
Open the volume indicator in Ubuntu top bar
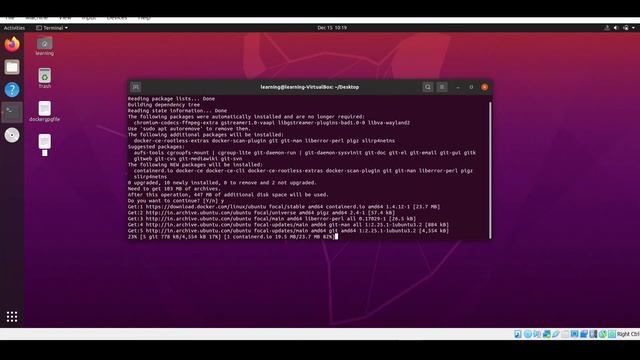pos(616,28)
